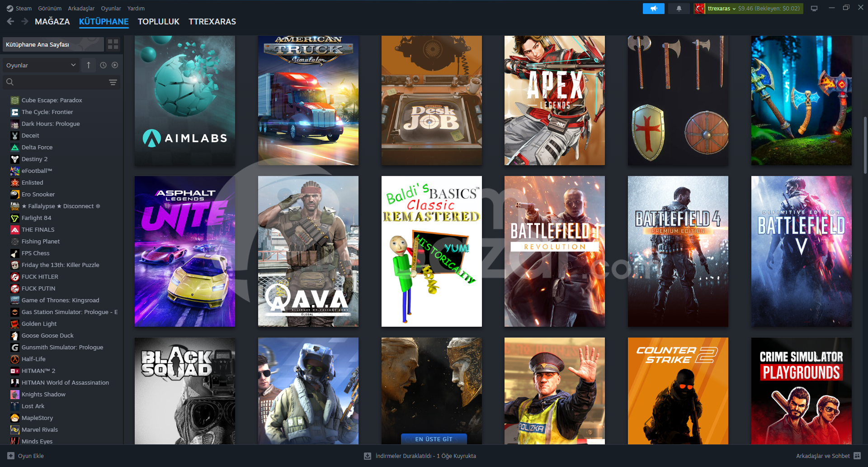This screenshot has height=467, width=868.
Task: Open the Desk Job cover
Action: tap(432, 100)
